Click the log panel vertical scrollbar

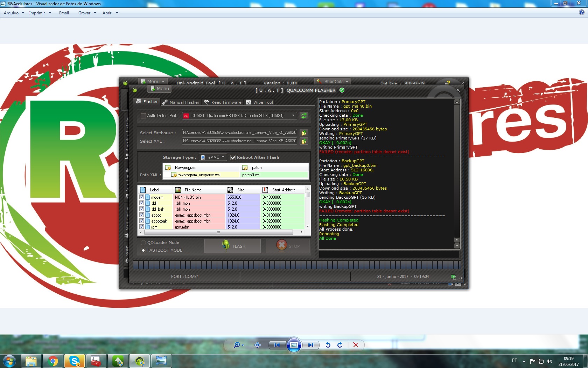[456, 174]
